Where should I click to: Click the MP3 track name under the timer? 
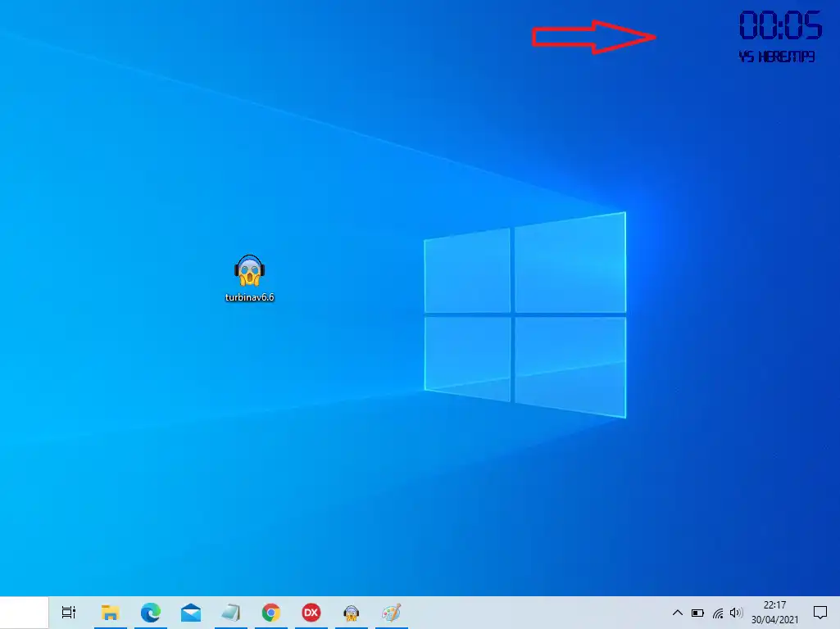click(777, 57)
